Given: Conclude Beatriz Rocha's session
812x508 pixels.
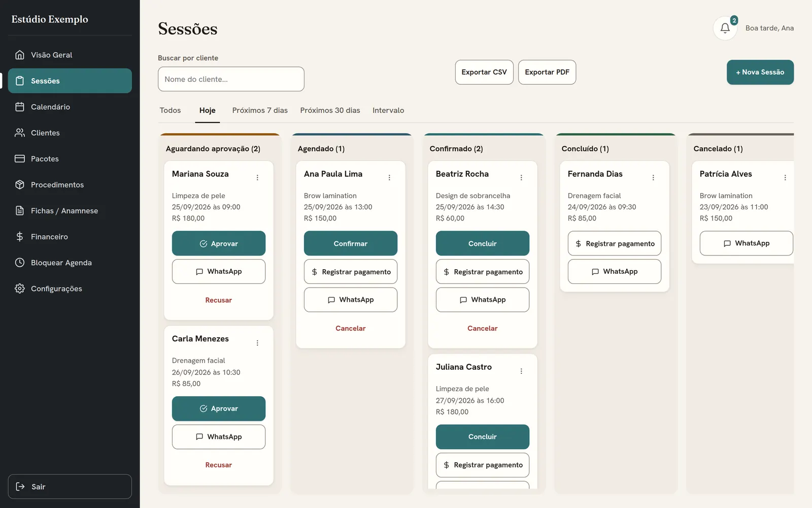Looking at the screenshot, I should point(483,243).
